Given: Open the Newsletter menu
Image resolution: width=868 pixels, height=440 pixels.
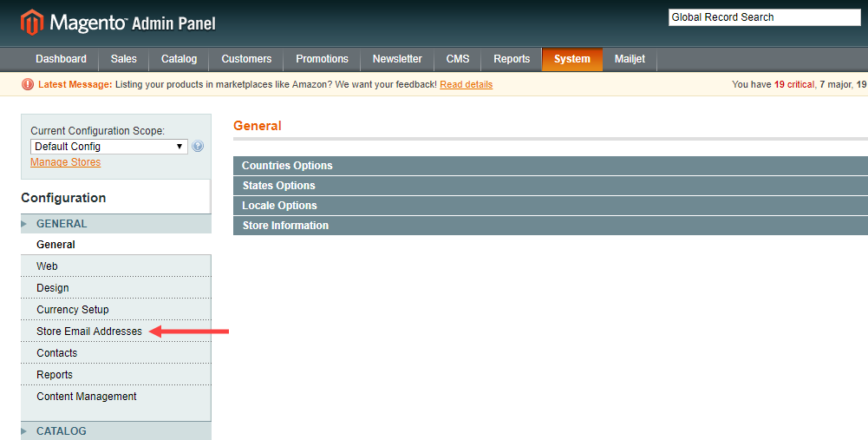Looking at the screenshot, I should (x=397, y=59).
